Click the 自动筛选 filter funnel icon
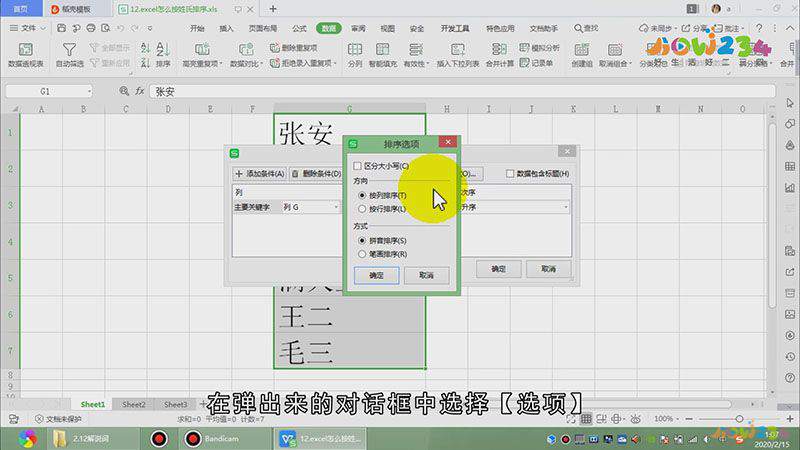Image resolution: width=800 pixels, height=450 pixels. pyautogui.click(x=69, y=49)
